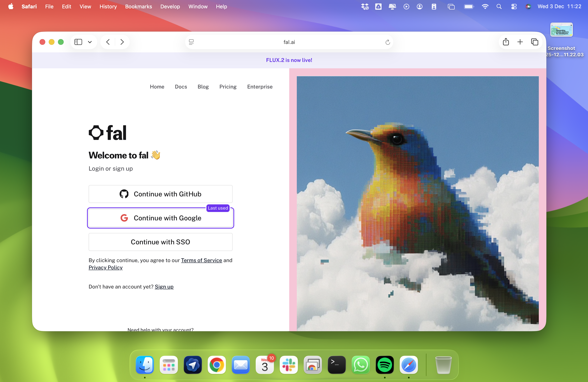
Task: Open Spotlight search in menu bar
Action: [499, 6]
